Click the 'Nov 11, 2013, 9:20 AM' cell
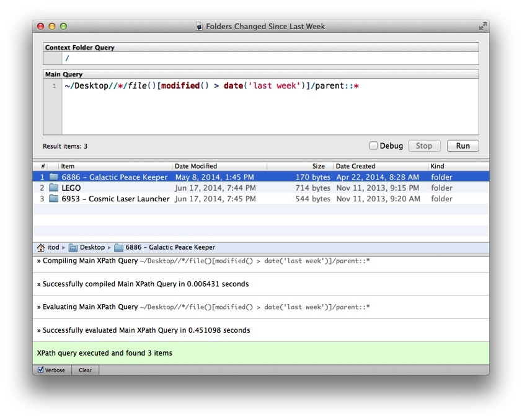Image resolution: width=522 pixels, height=420 pixels. 378,199
